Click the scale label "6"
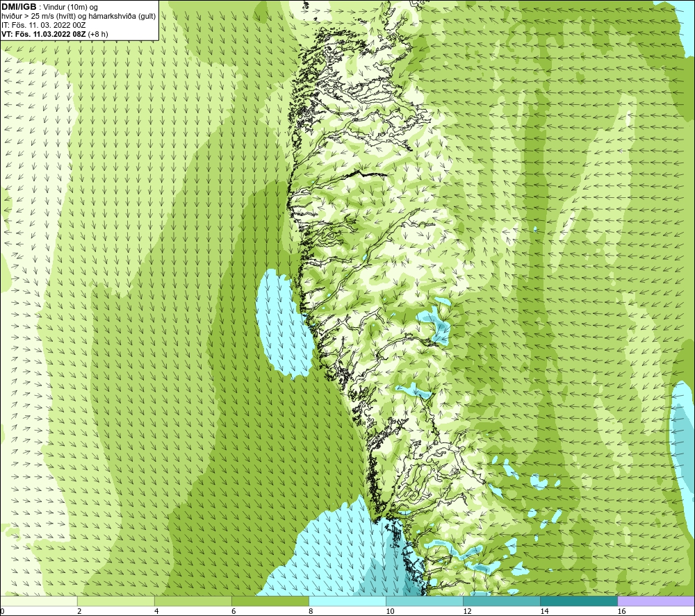 point(234,611)
